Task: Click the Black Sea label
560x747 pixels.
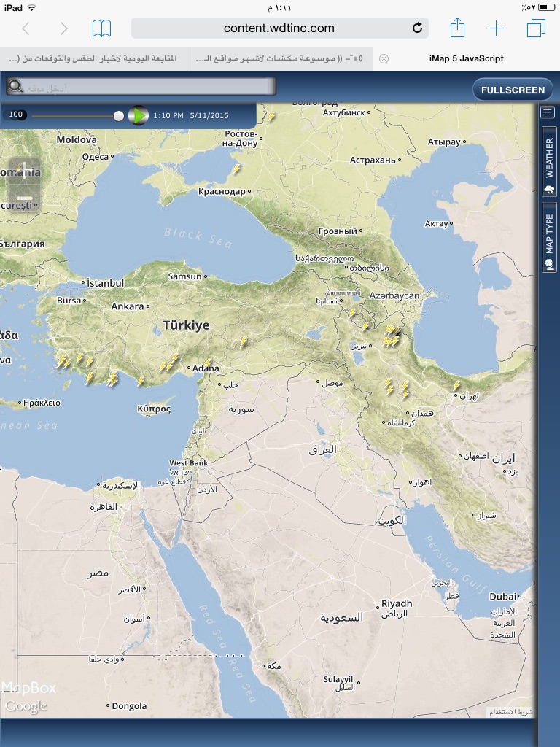Action: 198,237
